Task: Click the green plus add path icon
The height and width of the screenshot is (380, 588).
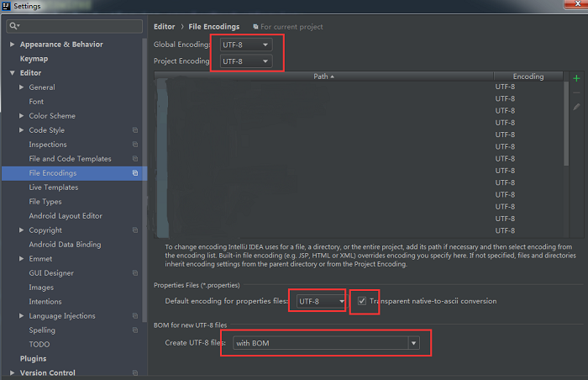Action: 576,78
